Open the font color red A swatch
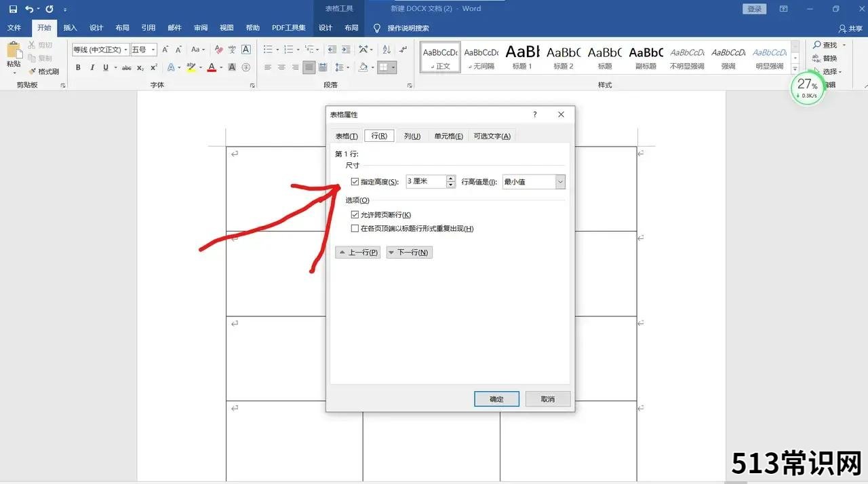Screen dimensions: 868x484 (212, 67)
